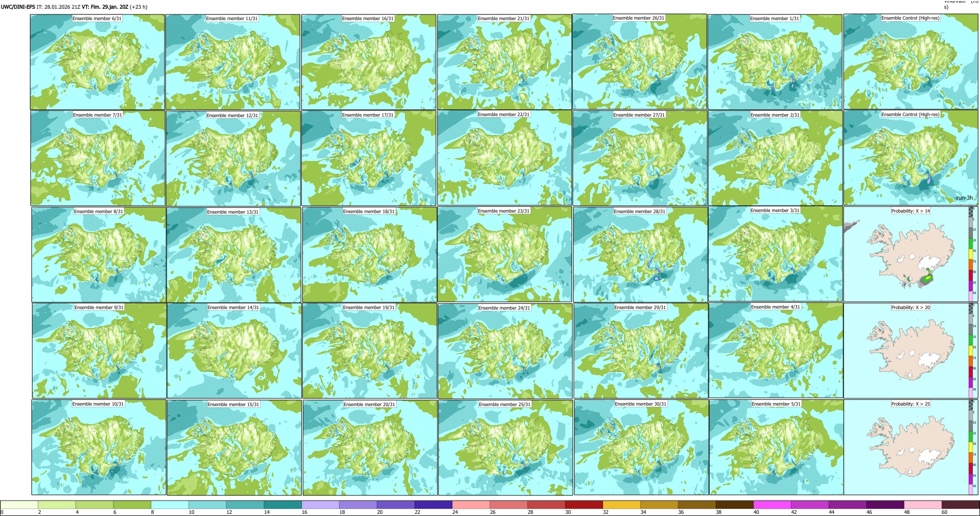Pick the dark blue 22–24 legend swatch

point(433,505)
